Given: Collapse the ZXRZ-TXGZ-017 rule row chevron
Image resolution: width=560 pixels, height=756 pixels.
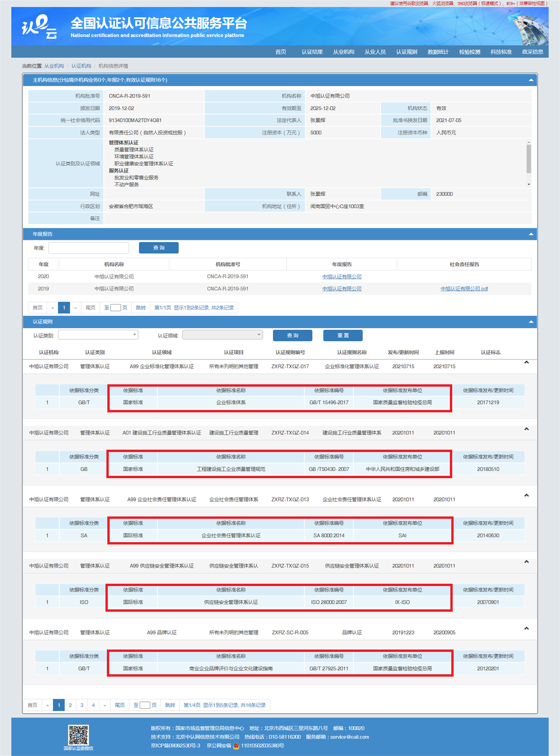Looking at the screenshot, I should 526,362.
